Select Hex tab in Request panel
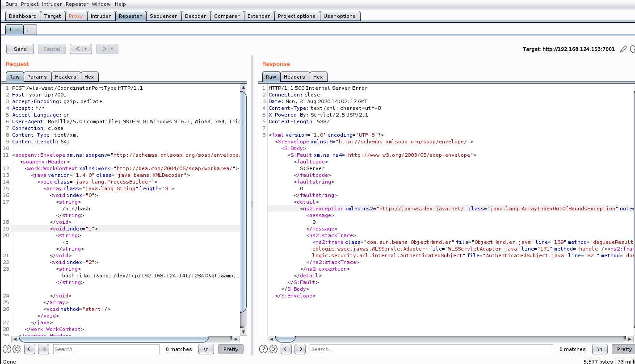 click(89, 77)
